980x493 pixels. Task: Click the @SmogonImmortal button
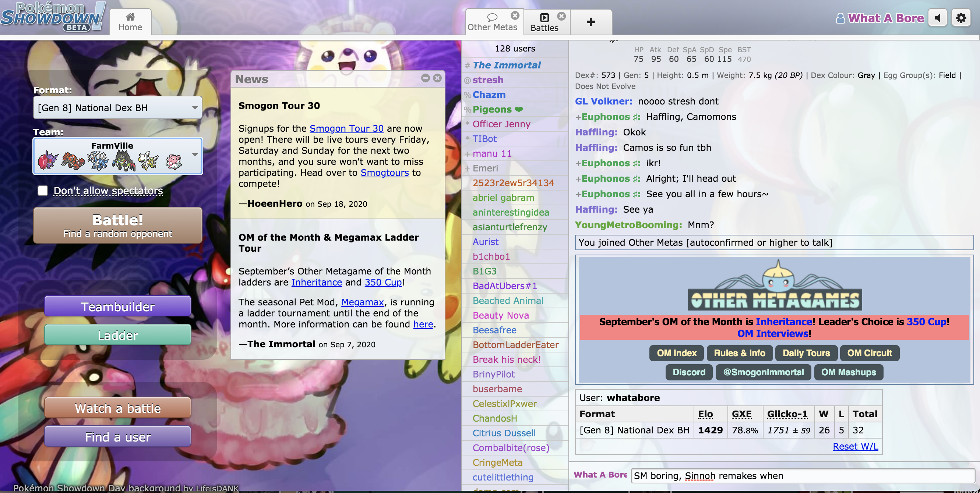click(x=763, y=372)
